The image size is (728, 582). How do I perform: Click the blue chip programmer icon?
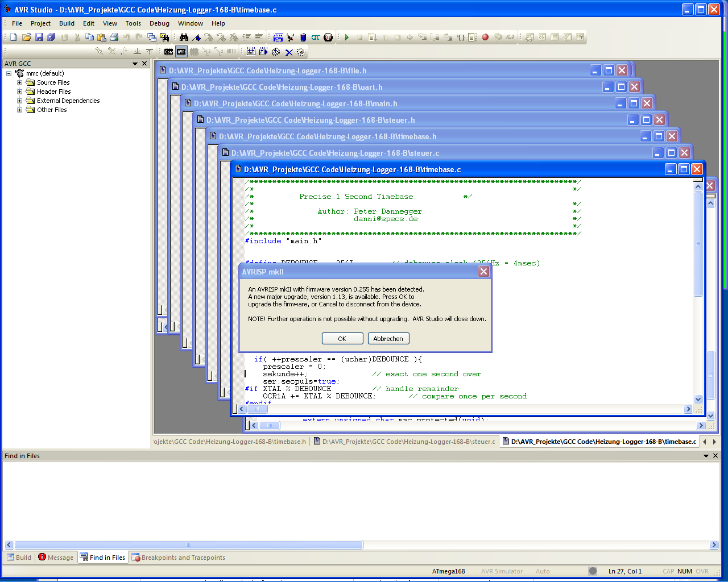[278, 37]
